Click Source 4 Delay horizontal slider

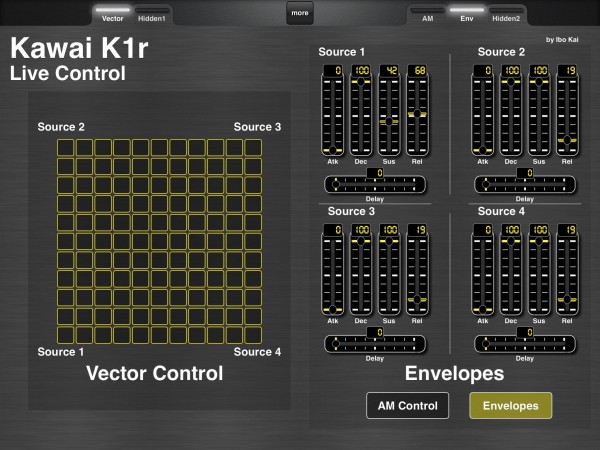tap(525, 344)
